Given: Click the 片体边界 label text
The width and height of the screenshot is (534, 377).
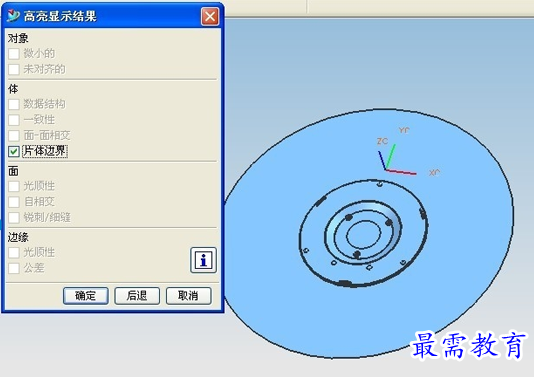Looking at the screenshot, I should [45, 151].
